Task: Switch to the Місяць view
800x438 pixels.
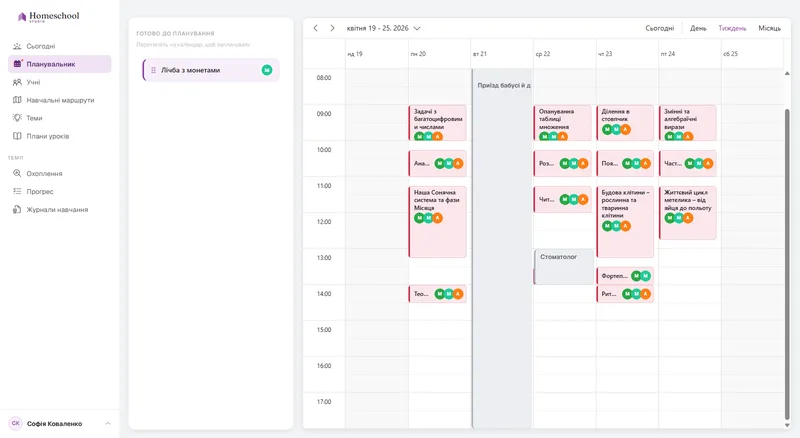Action: tap(769, 28)
